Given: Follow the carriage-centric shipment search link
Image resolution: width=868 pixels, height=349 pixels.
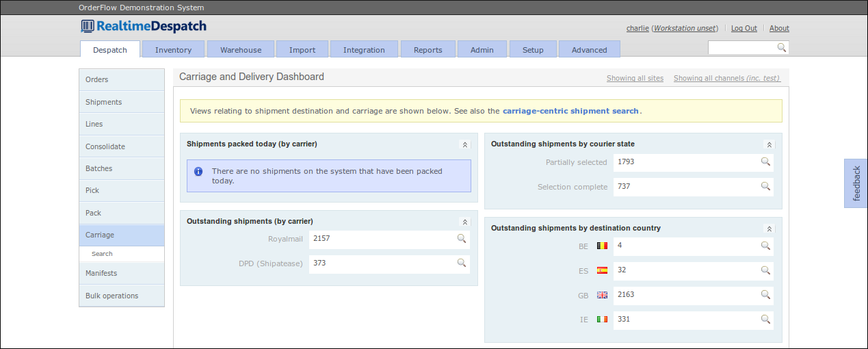Looking at the screenshot, I should pos(570,110).
